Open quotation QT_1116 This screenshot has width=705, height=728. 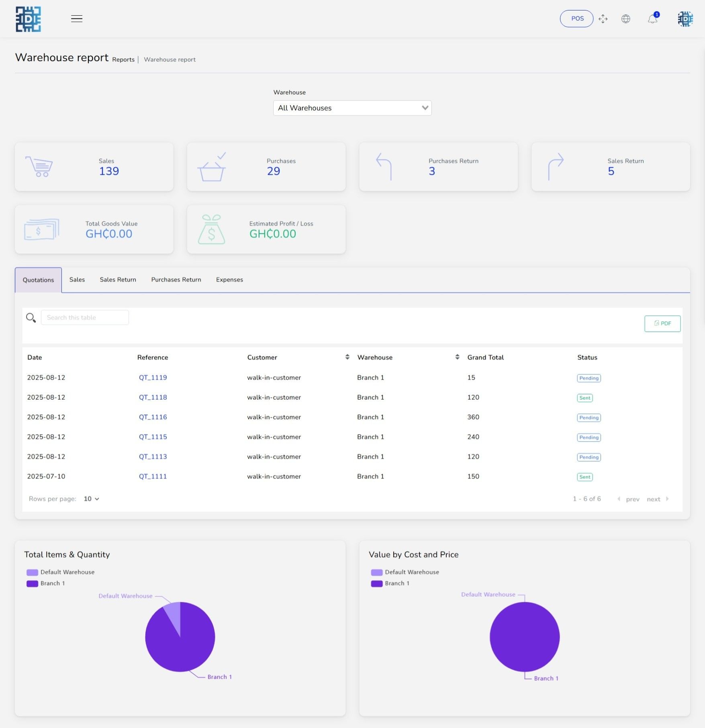(x=153, y=417)
